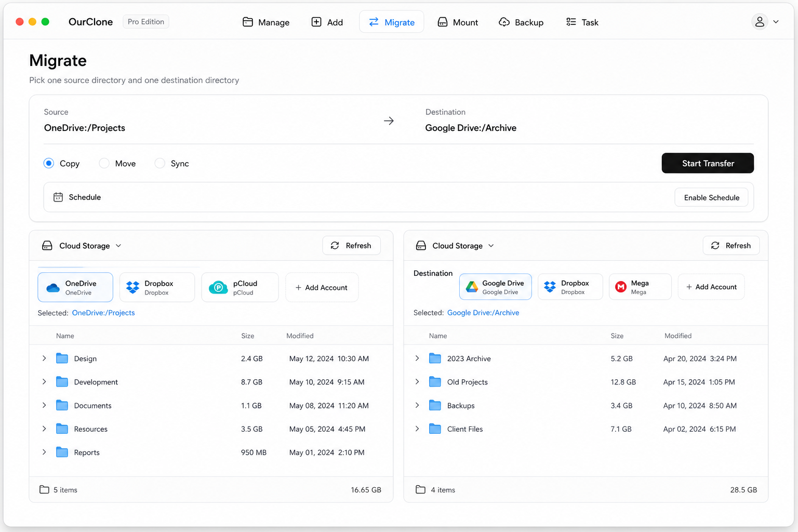Open the Add tab

[x=327, y=22]
